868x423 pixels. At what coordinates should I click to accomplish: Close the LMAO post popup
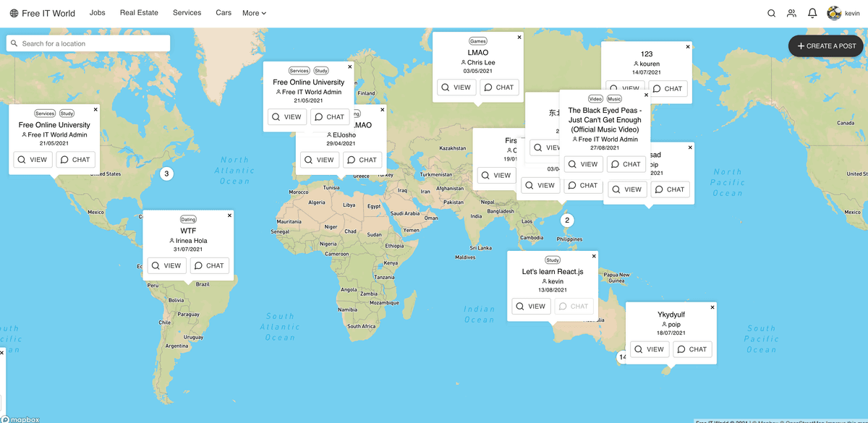point(519,37)
